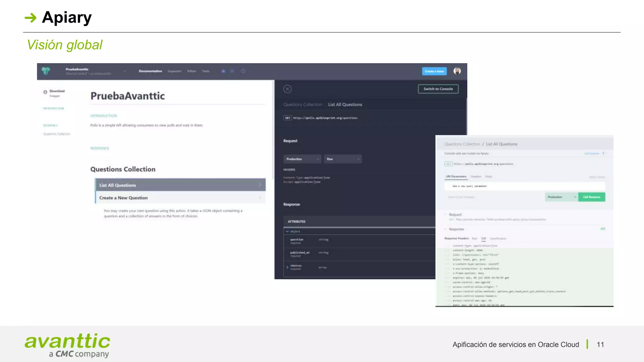Click the team members icon in header

click(x=223, y=71)
